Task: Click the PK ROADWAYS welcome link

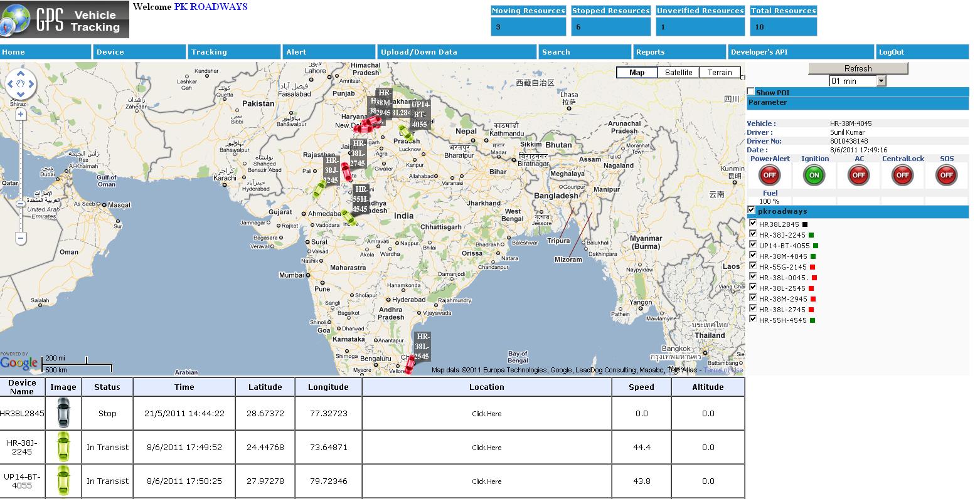Action: pyautogui.click(x=211, y=7)
